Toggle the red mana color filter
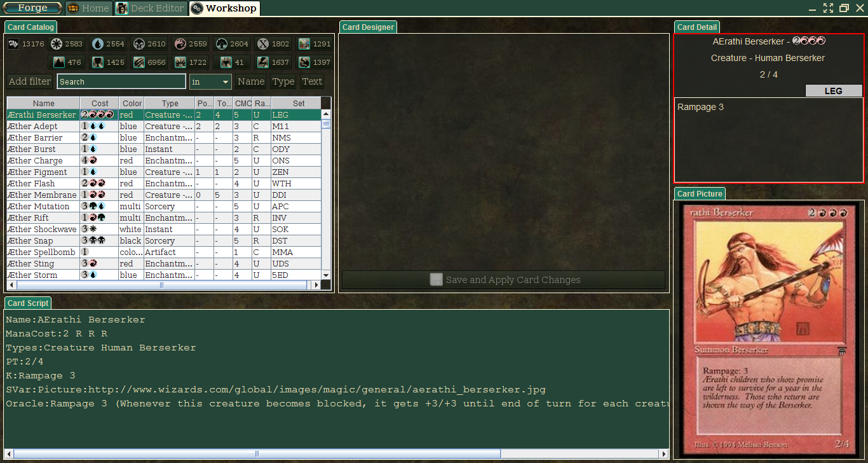868x463 pixels. click(x=190, y=44)
